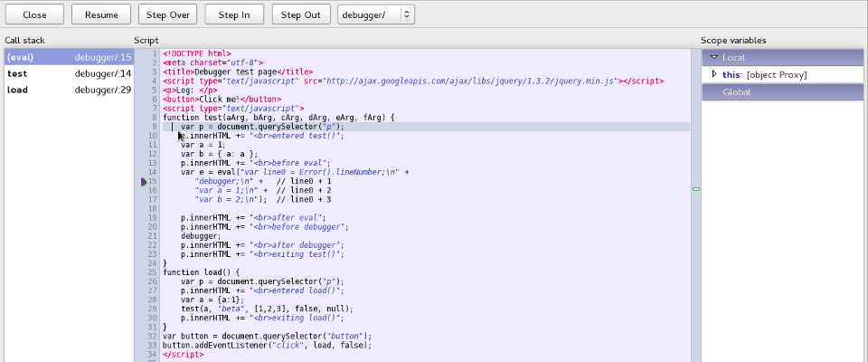Click 'var a = {a:1};' line
Screen dimensions: 868x362
click(x=212, y=300)
